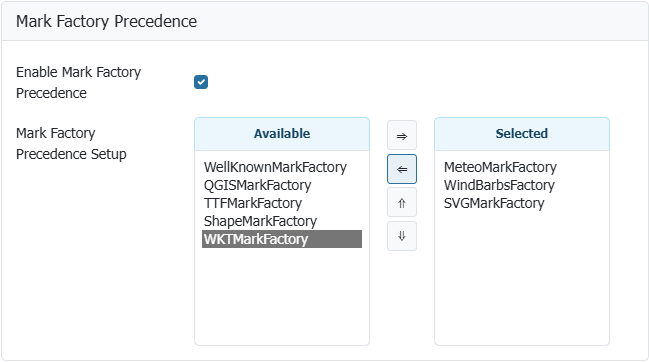Click the left arrow to remove selected factory
The image size is (649, 362).
click(401, 169)
